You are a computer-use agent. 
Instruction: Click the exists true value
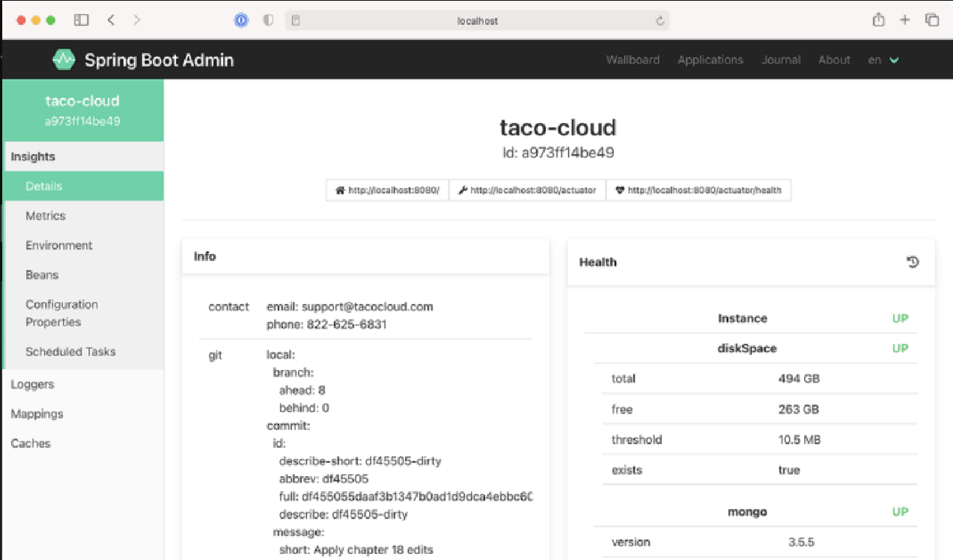[789, 470]
